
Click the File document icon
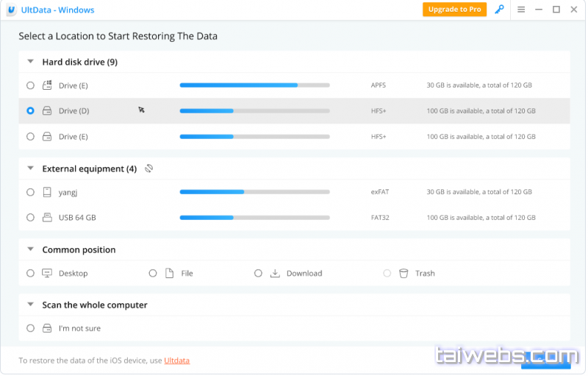169,273
